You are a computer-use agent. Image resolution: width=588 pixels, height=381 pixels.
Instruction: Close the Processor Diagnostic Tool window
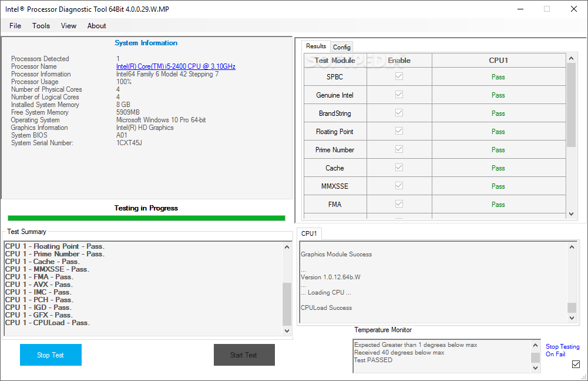(574, 9)
